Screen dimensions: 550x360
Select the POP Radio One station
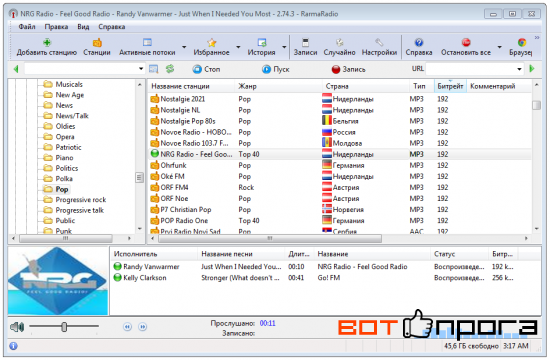pyautogui.click(x=339, y=220)
